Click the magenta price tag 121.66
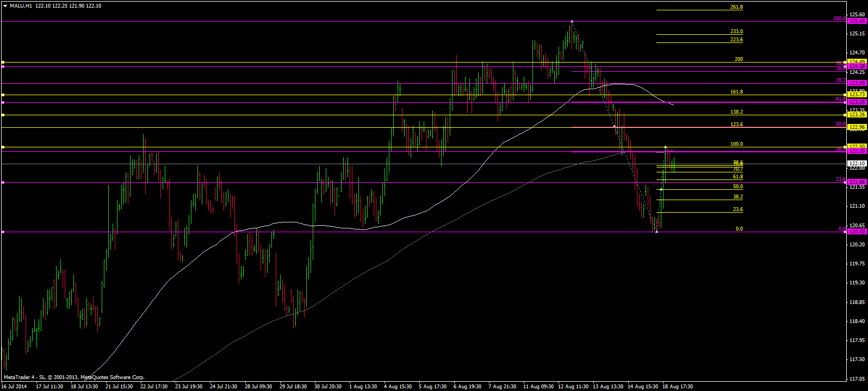Viewport: 868px width, 391px height. point(857,182)
